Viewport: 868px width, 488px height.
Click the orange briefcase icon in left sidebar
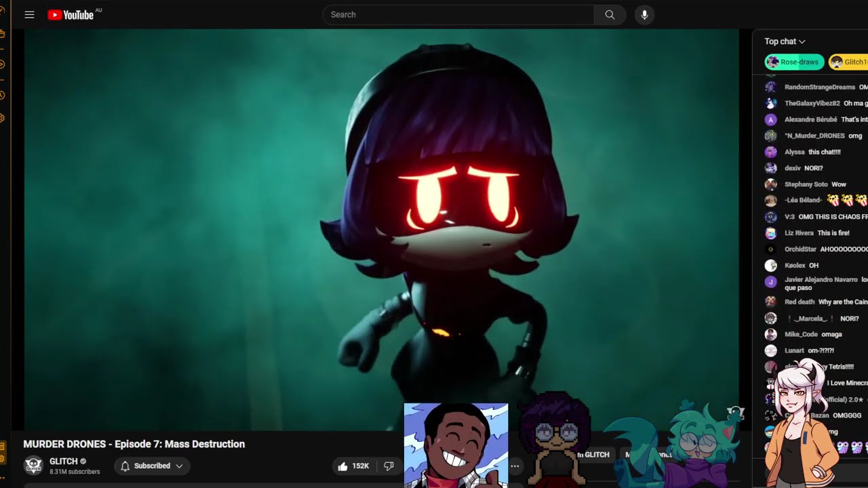pos(2,33)
